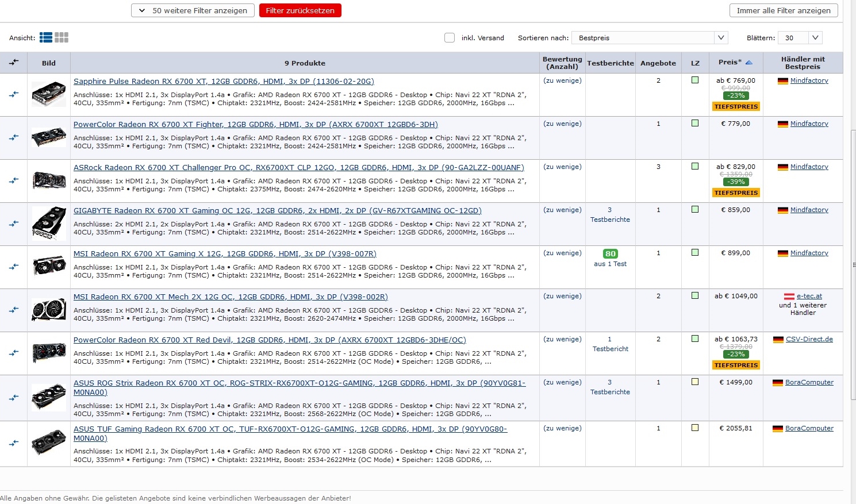Add MSI Mech 2X 12G OC to comparison
The width and height of the screenshot is (856, 504).
tap(14, 310)
